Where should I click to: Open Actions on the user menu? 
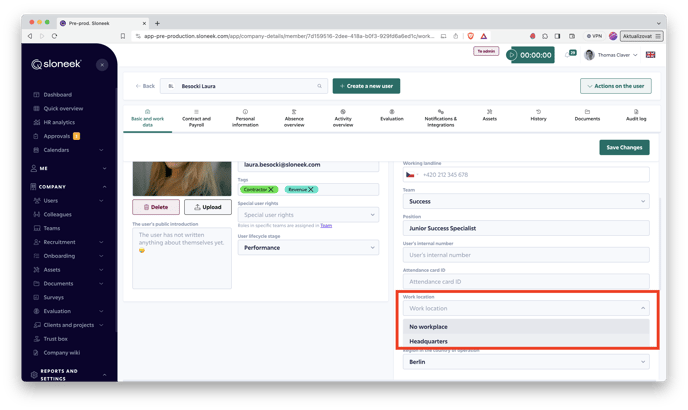[x=616, y=86]
